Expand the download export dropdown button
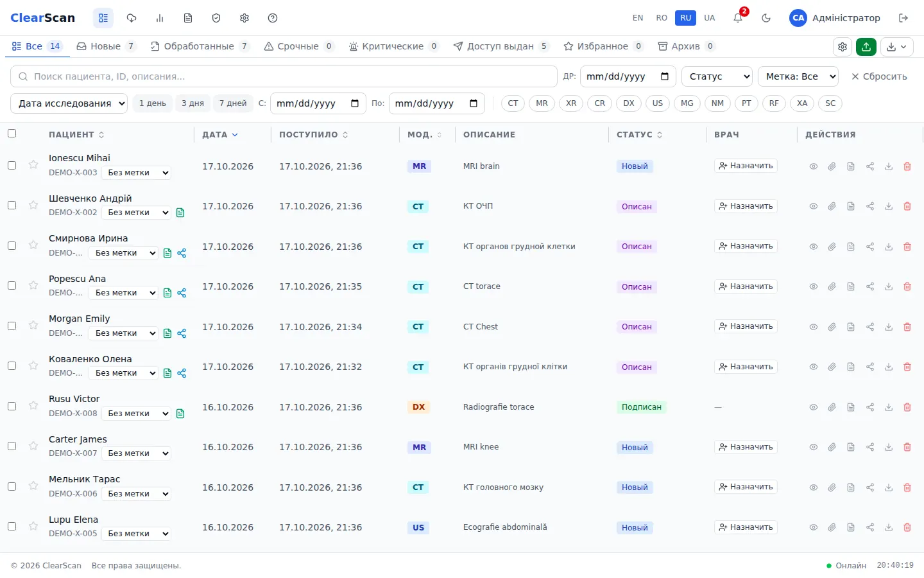924x578 pixels. (897, 46)
